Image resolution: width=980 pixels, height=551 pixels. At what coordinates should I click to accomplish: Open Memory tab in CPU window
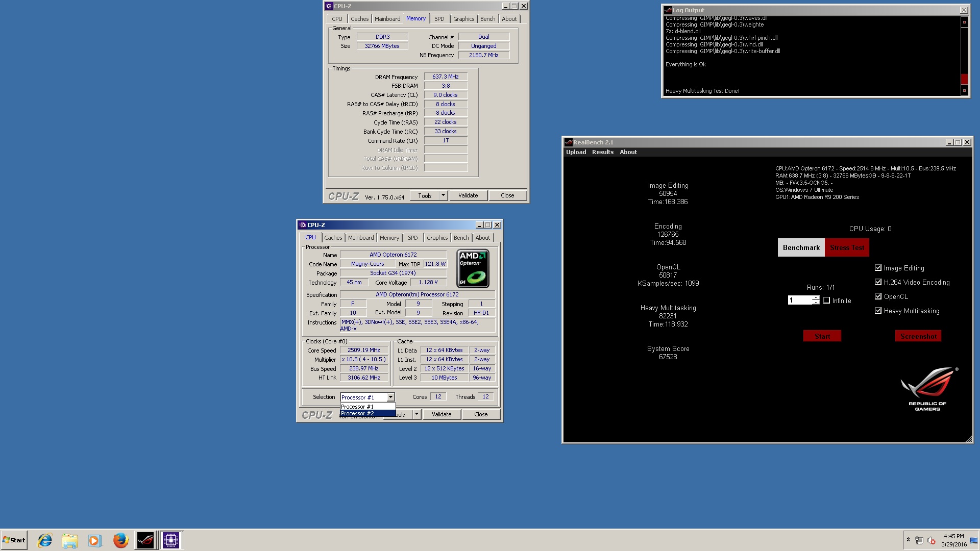(389, 238)
